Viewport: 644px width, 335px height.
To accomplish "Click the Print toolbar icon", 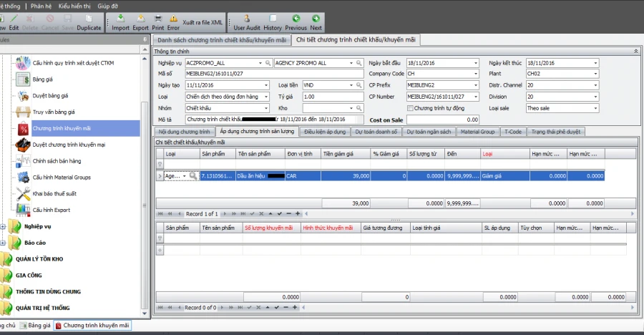I will point(157,23).
